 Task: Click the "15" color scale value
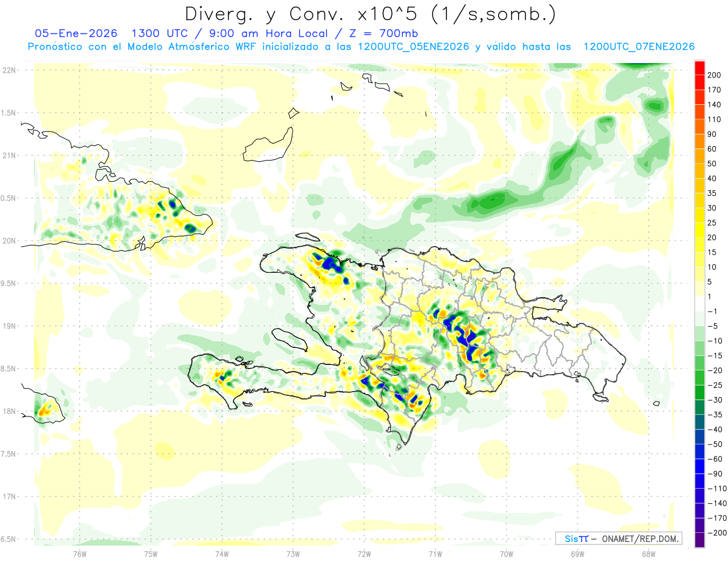712,252
